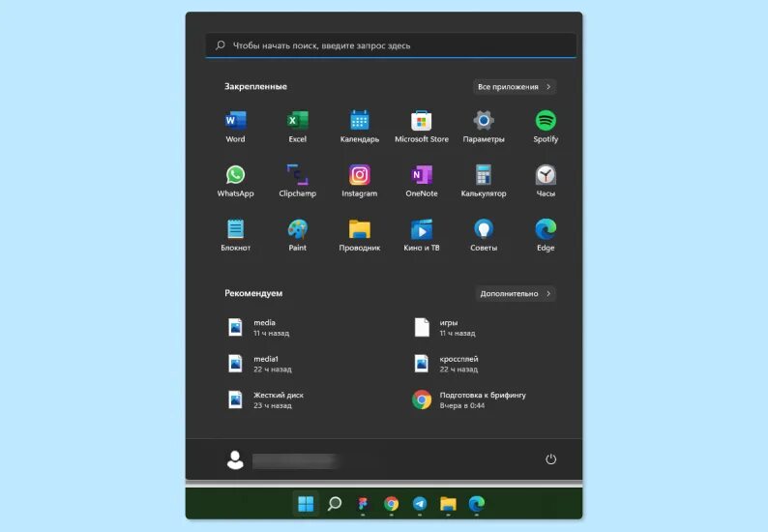
Task: Launch Clipchamp video editor
Action: point(297,181)
